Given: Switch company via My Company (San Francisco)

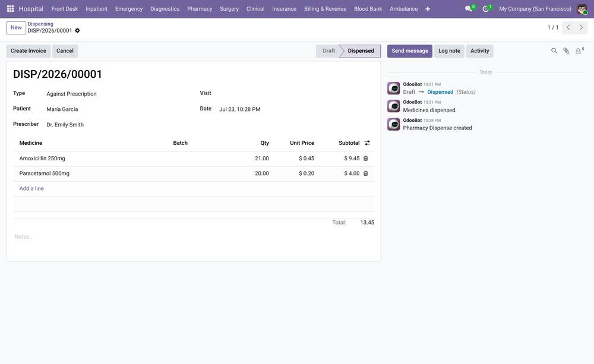Looking at the screenshot, I should coord(535,9).
